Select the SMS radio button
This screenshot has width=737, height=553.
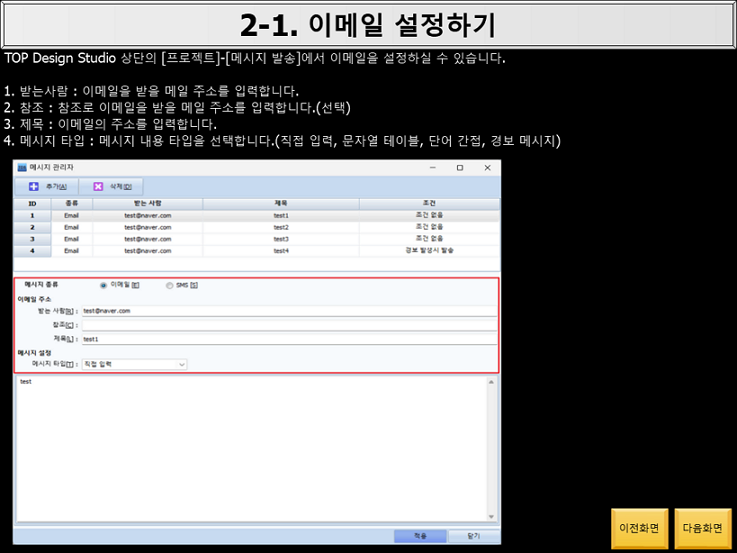[169, 286]
